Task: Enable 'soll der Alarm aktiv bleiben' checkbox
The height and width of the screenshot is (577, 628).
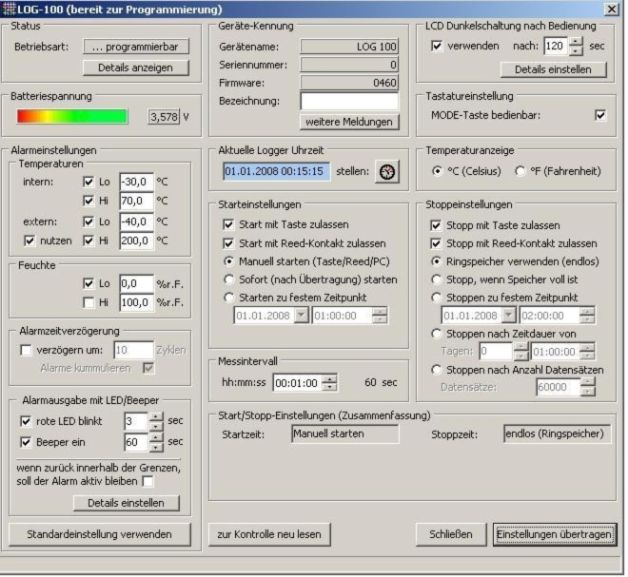Action: point(148,481)
